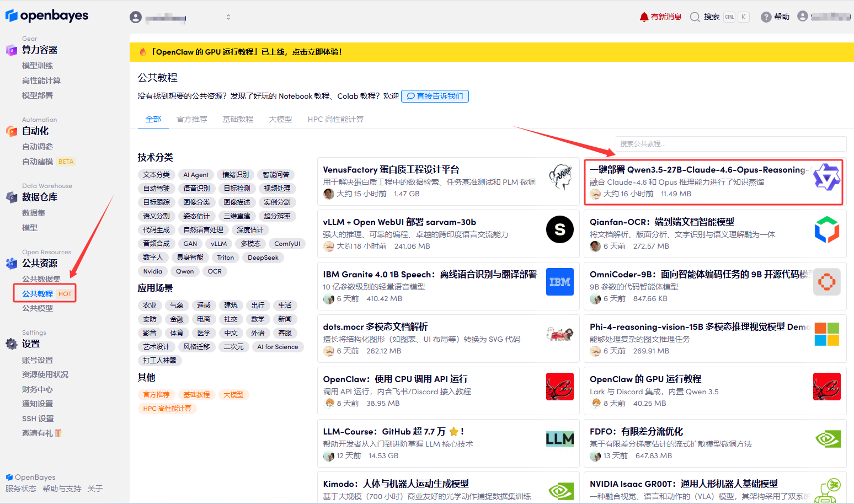
Task: Filter by the 目标检测 tag
Action: 237,189
